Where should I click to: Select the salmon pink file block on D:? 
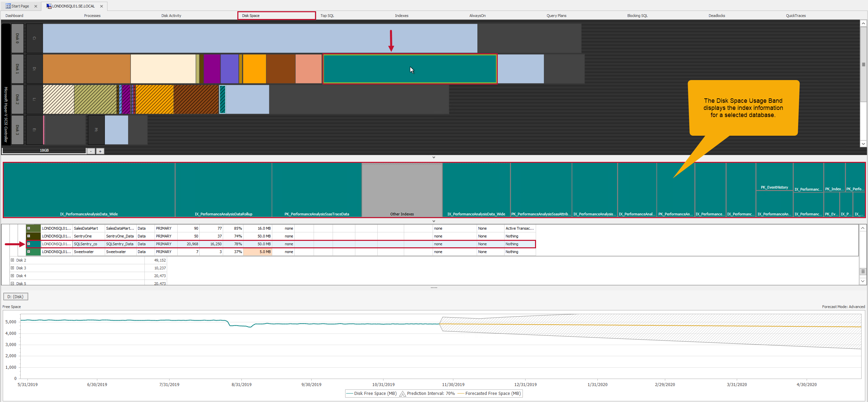click(x=309, y=69)
